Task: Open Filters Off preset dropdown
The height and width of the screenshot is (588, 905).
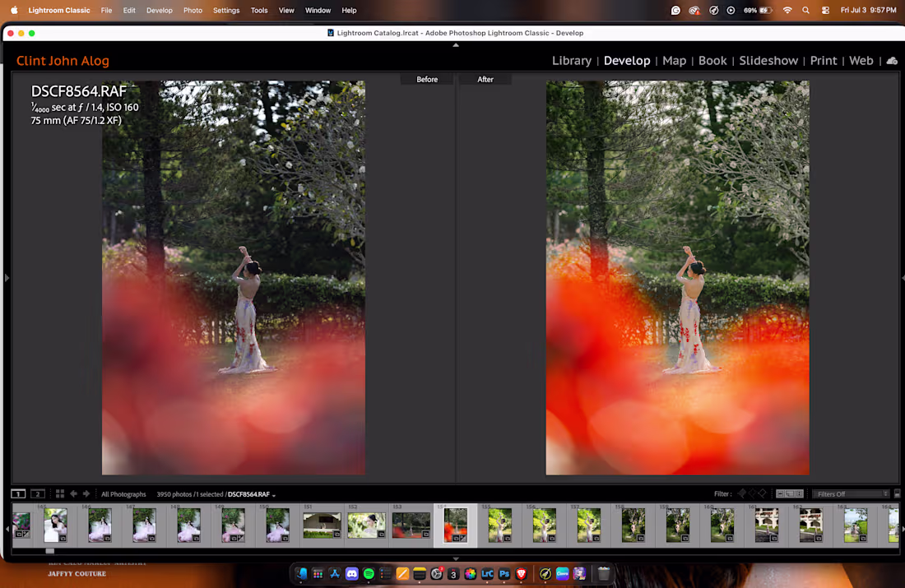Action: click(x=851, y=494)
